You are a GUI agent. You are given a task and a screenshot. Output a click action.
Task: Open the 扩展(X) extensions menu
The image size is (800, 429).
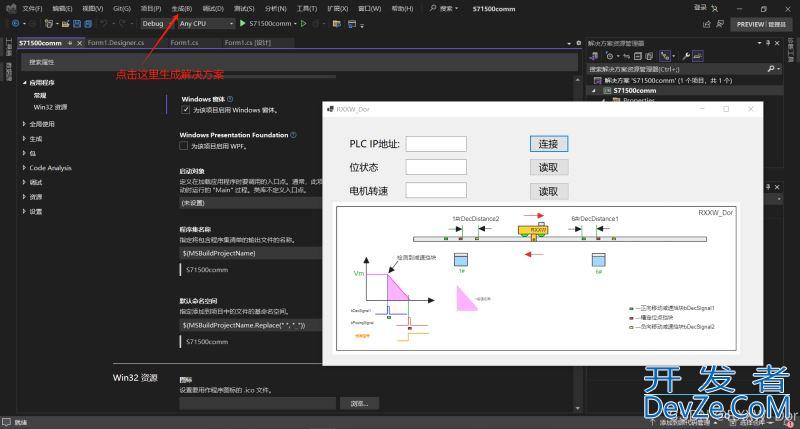[338, 9]
